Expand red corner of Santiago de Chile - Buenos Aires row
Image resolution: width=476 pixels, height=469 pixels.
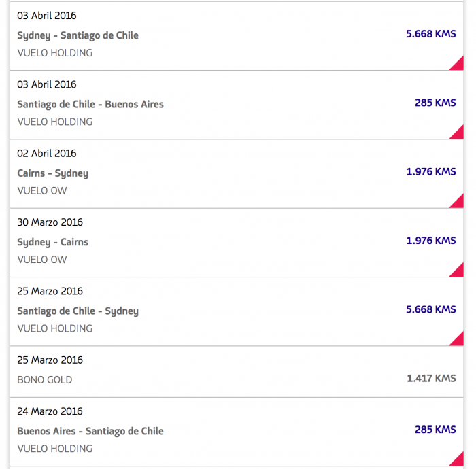[459, 133]
